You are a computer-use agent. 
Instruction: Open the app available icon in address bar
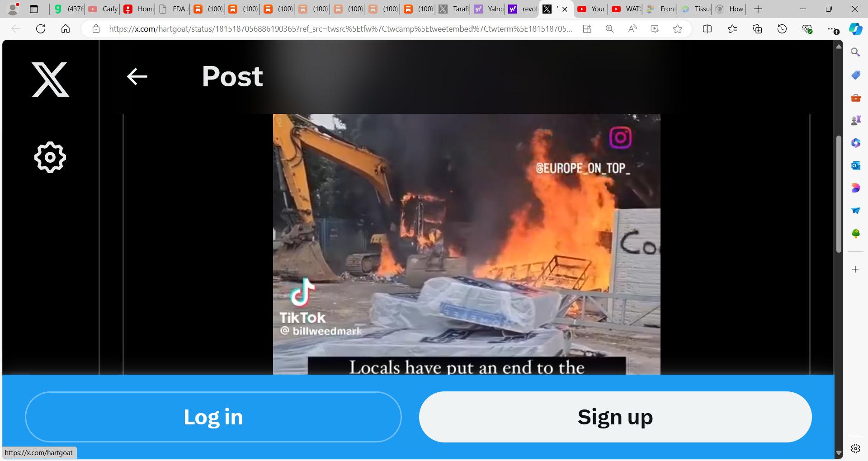pyautogui.click(x=587, y=29)
